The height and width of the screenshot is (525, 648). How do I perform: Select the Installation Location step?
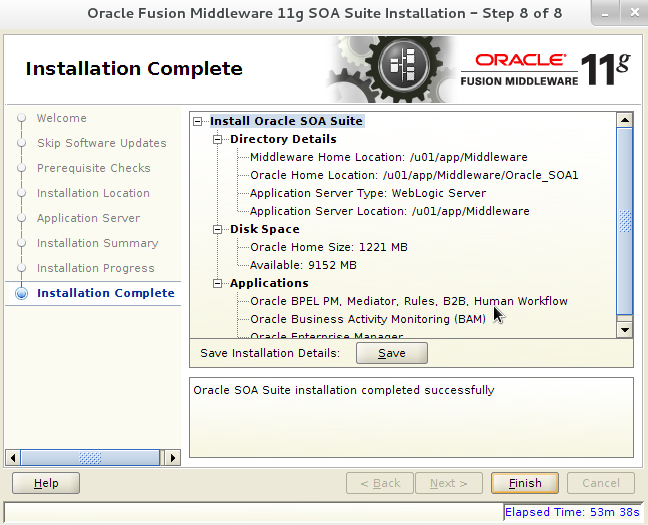click(x=93, y=193)
